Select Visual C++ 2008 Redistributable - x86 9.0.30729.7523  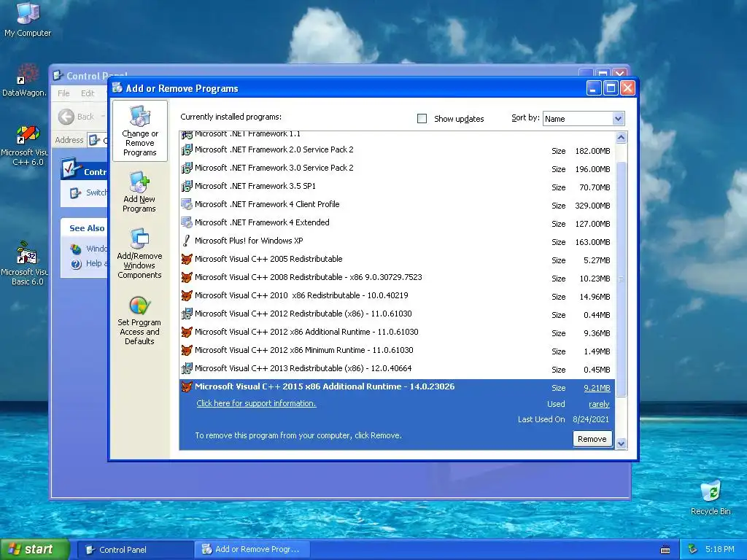[398, 278]
